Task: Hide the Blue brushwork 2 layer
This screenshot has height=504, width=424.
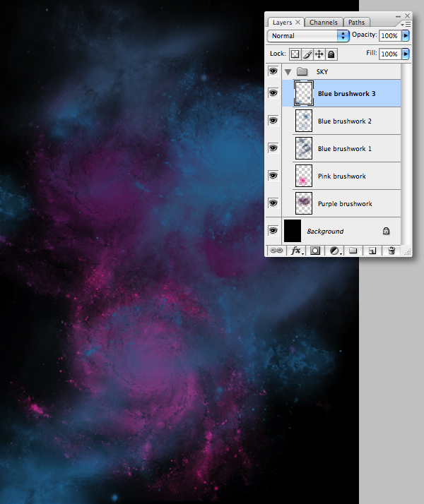Action: [273, 121]
